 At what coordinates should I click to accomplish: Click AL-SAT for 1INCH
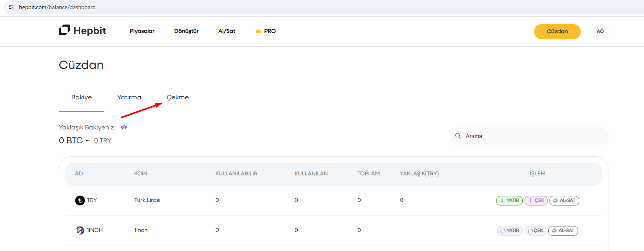point(563,231)
